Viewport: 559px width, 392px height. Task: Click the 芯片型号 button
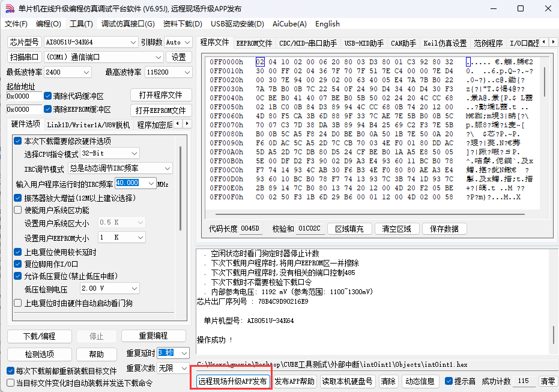24,42
